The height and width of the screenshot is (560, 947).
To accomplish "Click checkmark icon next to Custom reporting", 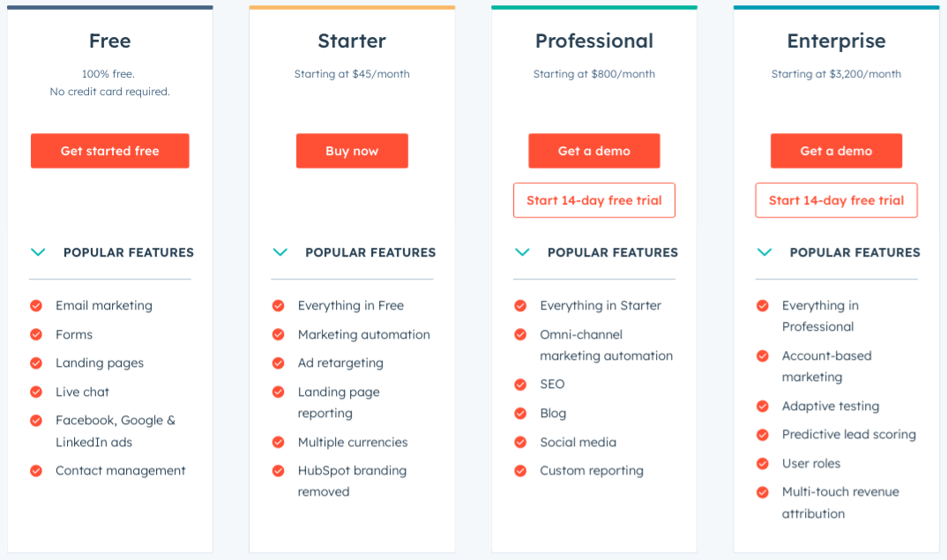I will tap(520, 471).
